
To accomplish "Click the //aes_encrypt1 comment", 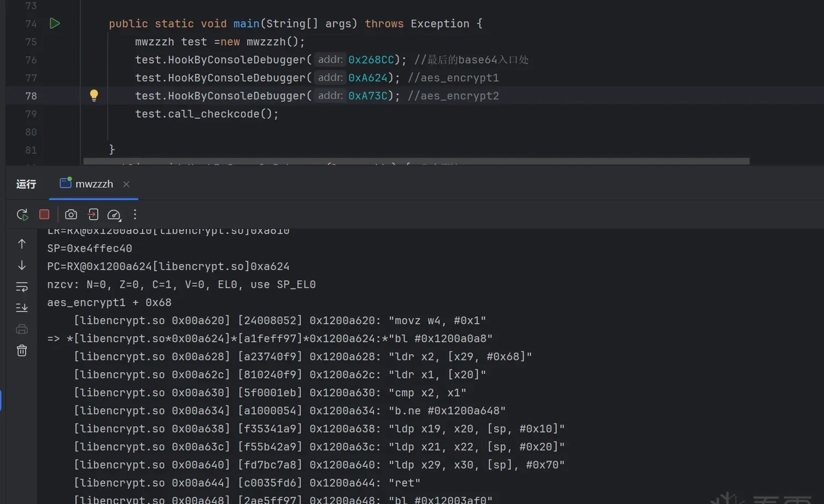I will 453,78.
